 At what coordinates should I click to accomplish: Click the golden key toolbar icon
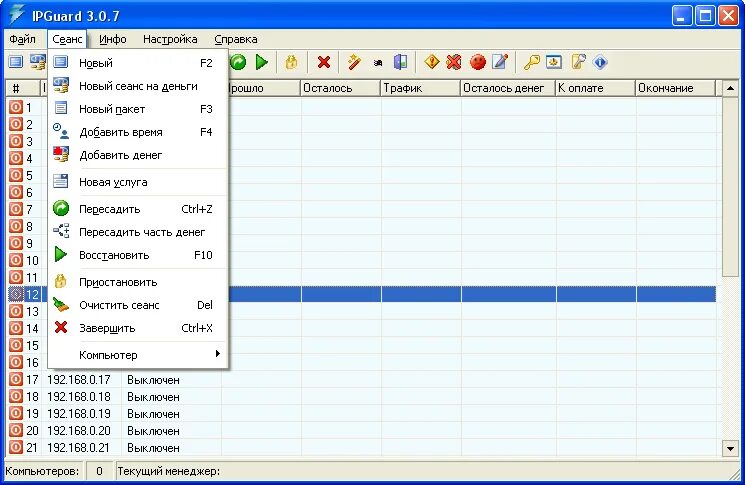(x=531, y=62)
